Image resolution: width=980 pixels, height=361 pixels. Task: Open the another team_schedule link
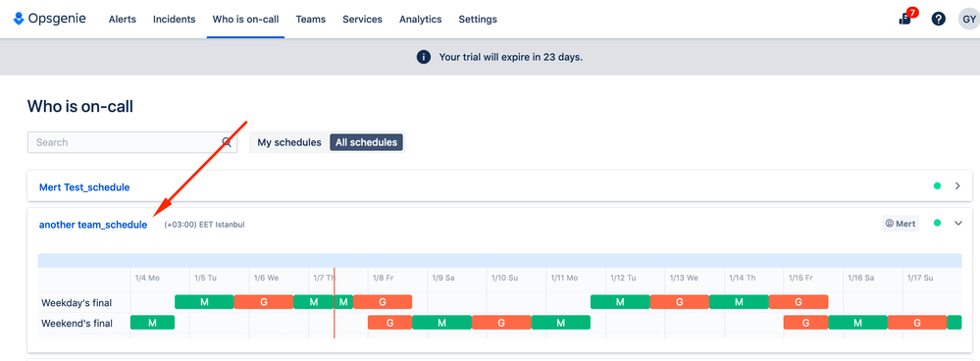click(x=93, y=225)
